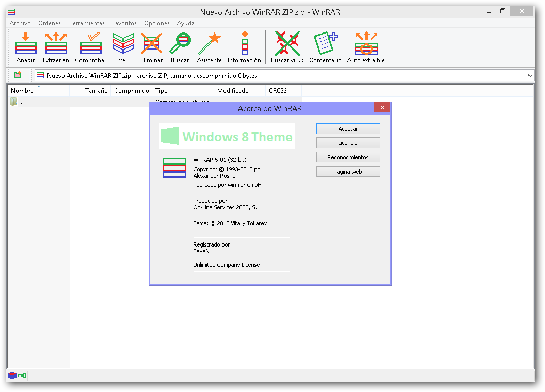Image resolution: width=545 pixels, height=392 pixels.
Task: Restore down the WinRAR main window
Action: coord(503,11)
